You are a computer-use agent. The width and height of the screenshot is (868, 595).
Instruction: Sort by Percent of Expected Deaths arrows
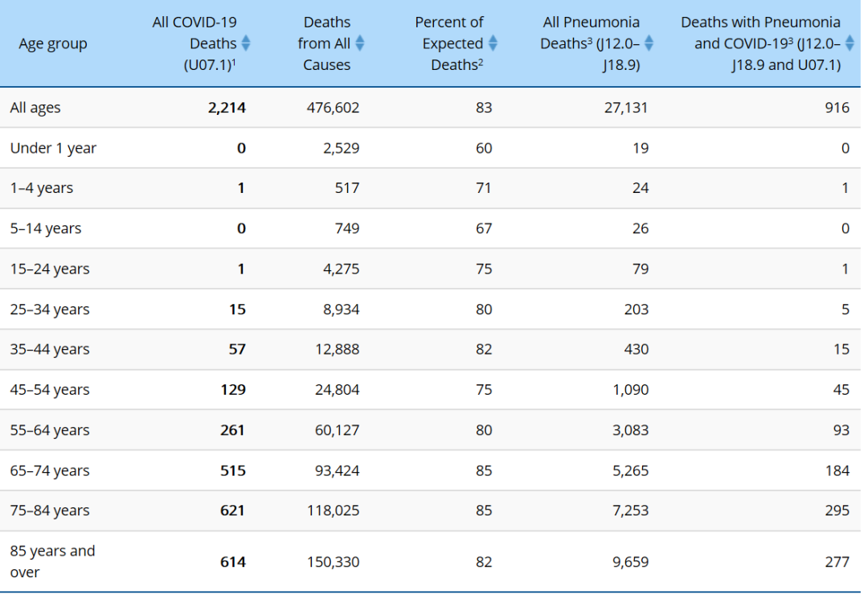click(493, 43)
